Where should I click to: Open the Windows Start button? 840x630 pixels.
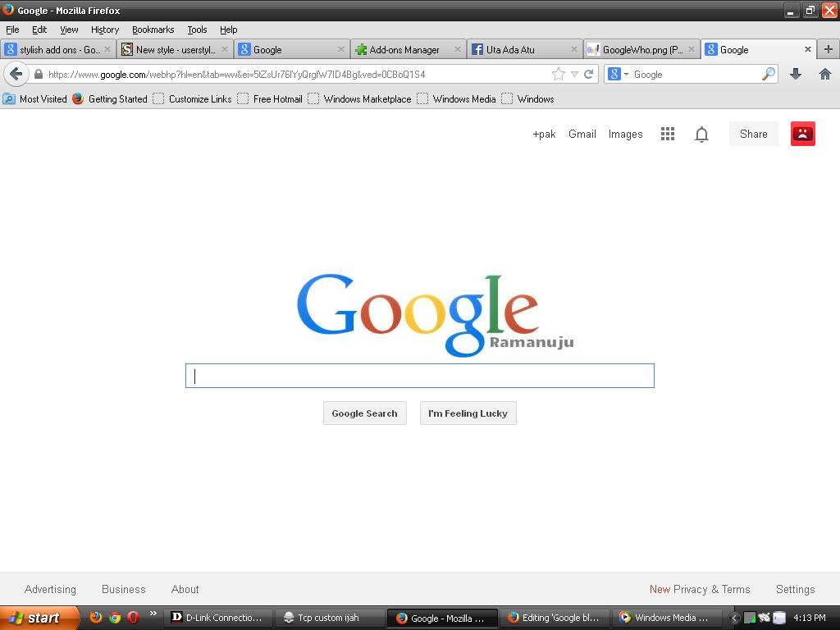click(39, 618)
